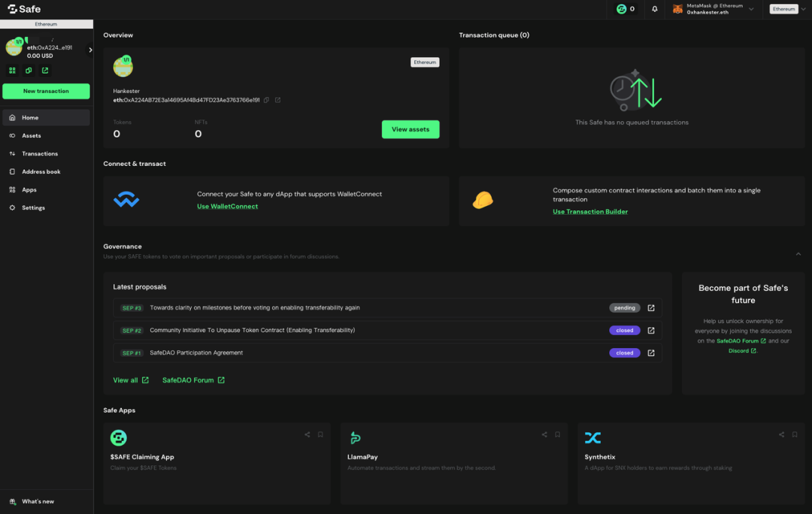The width and height of the screenshot is (812, 514).
Task: Copy Safe address from sidebar icon
Action: 29,71
